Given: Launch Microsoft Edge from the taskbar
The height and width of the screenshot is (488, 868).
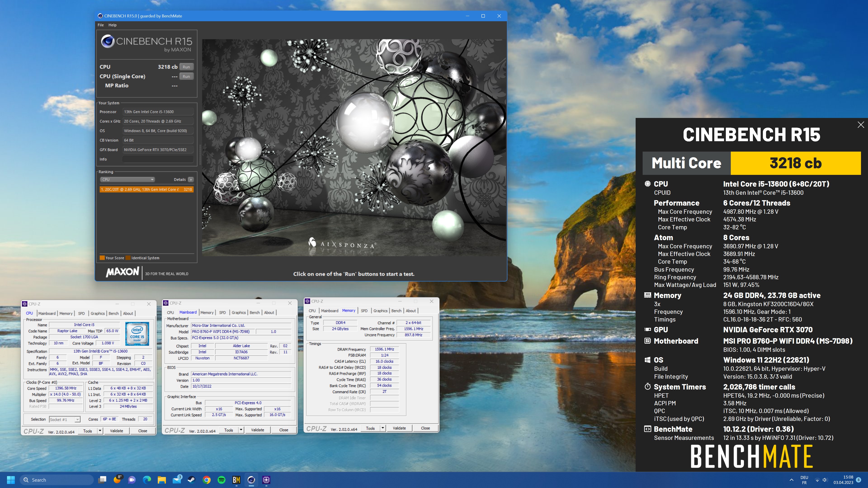Looking at the screenshot, I should (147, 480).
